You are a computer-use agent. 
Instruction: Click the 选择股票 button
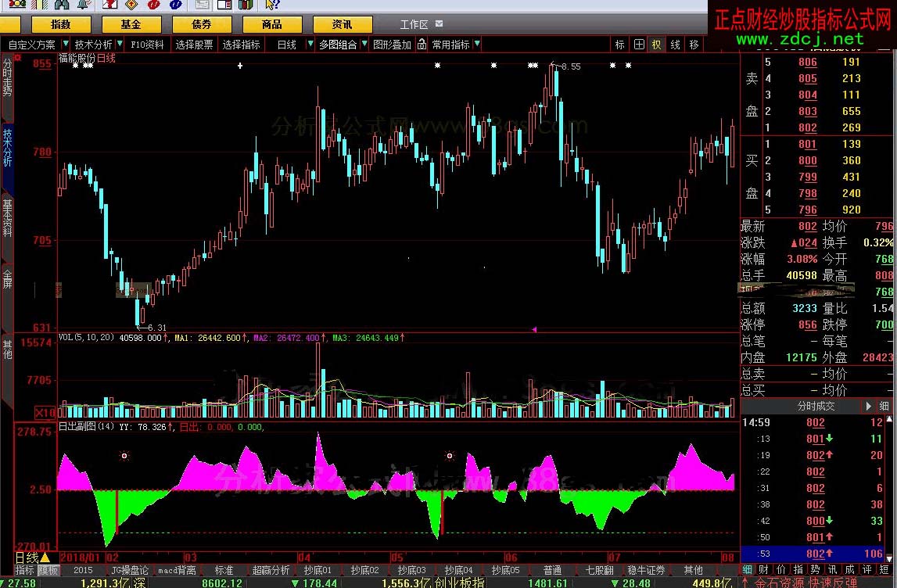coord(194,45)
